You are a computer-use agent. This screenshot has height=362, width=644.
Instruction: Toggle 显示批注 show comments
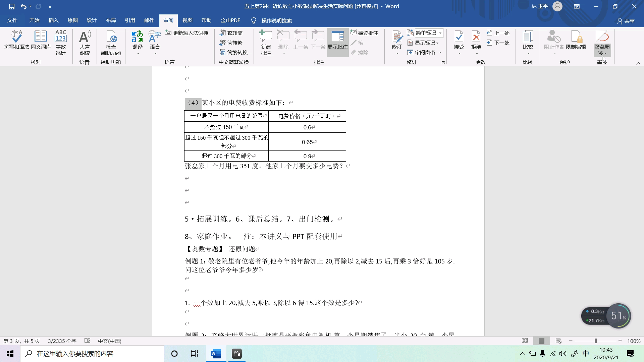click(338, 41)
